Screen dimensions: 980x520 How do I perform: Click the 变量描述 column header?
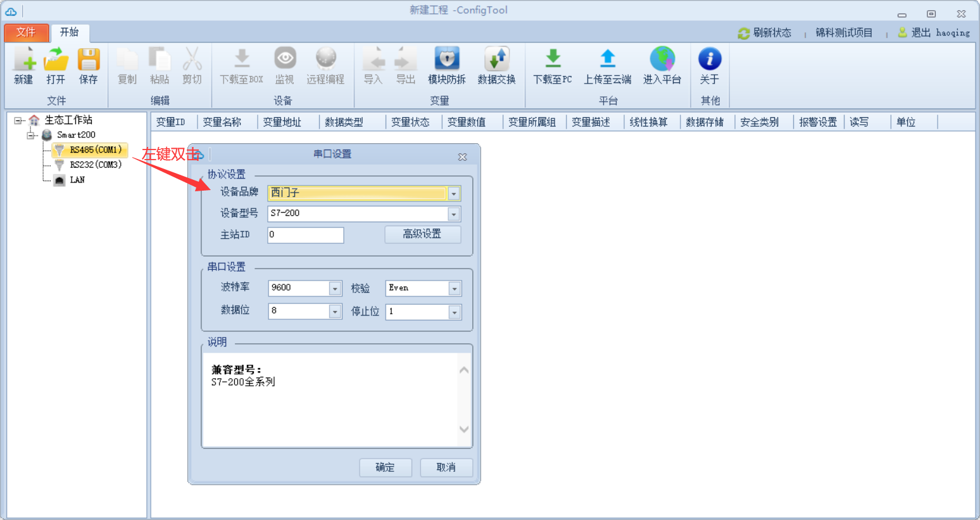tap(591, 122)
